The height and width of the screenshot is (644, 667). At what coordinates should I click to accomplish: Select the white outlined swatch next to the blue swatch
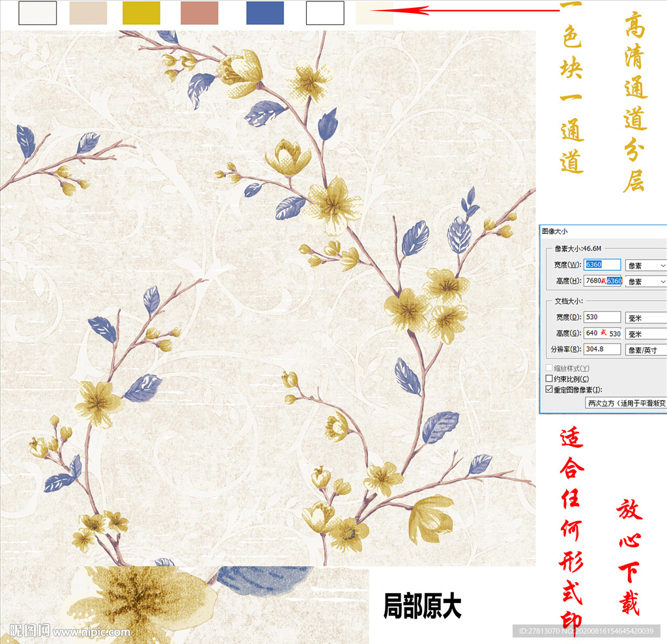(x=325, y=13)
